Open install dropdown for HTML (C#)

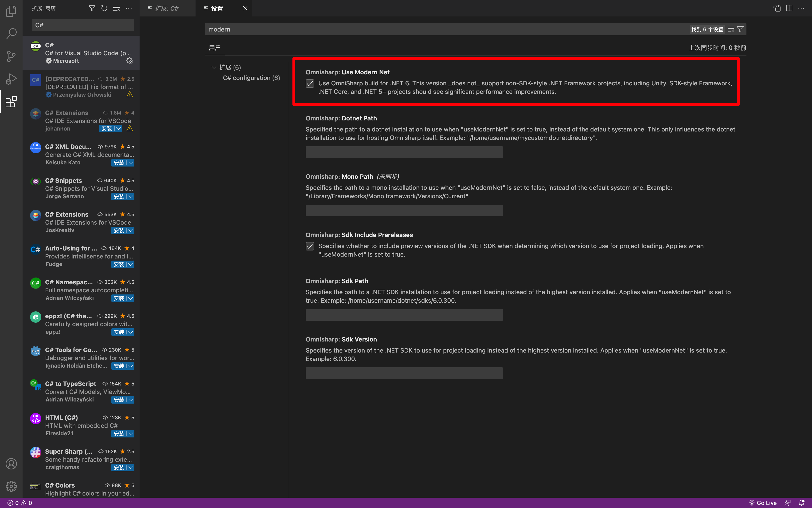(131, 434)
